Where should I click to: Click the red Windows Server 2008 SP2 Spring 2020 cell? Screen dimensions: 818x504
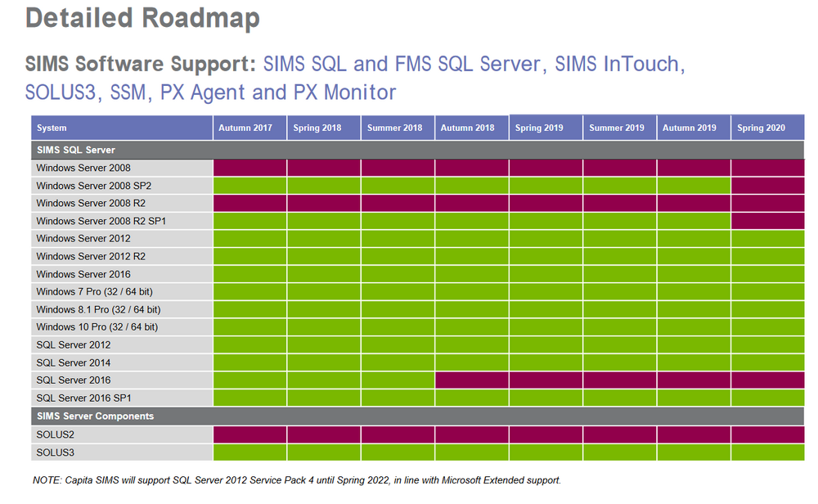pyautogui.click(x=768, y=186)
